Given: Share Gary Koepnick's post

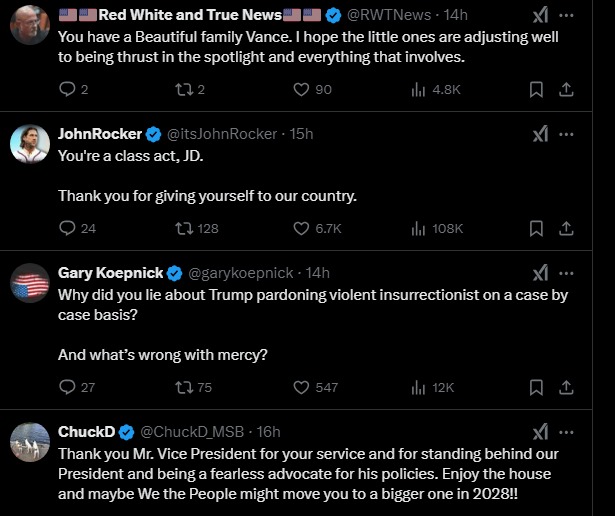Looking at the screenshot, I should (565, 387).
